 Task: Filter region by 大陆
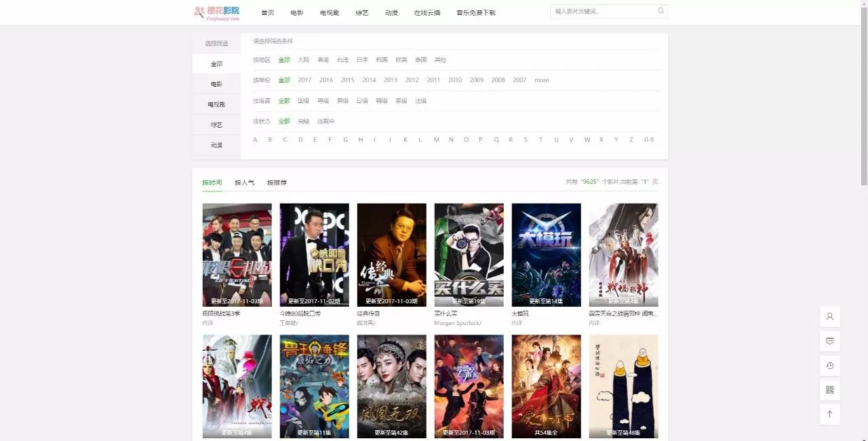(x=303, y=60)
